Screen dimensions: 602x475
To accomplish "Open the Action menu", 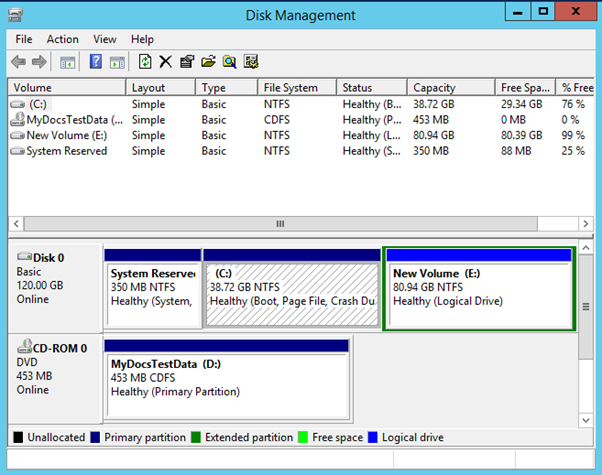I will coord(63,39).
